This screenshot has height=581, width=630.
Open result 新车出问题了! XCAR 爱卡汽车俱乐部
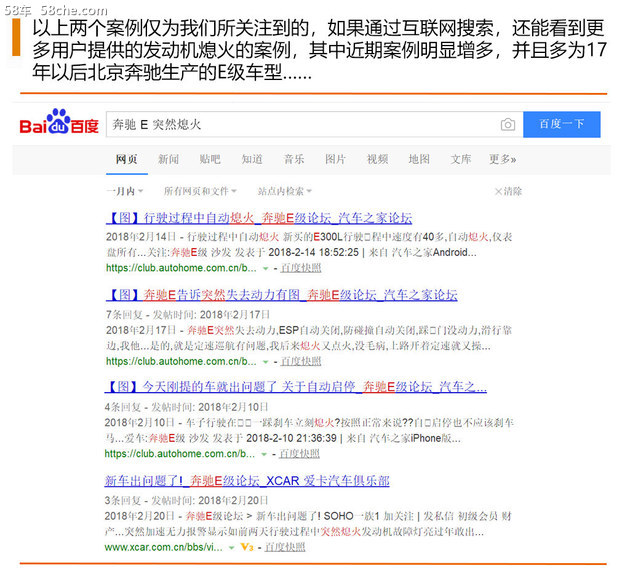[247, 481]
